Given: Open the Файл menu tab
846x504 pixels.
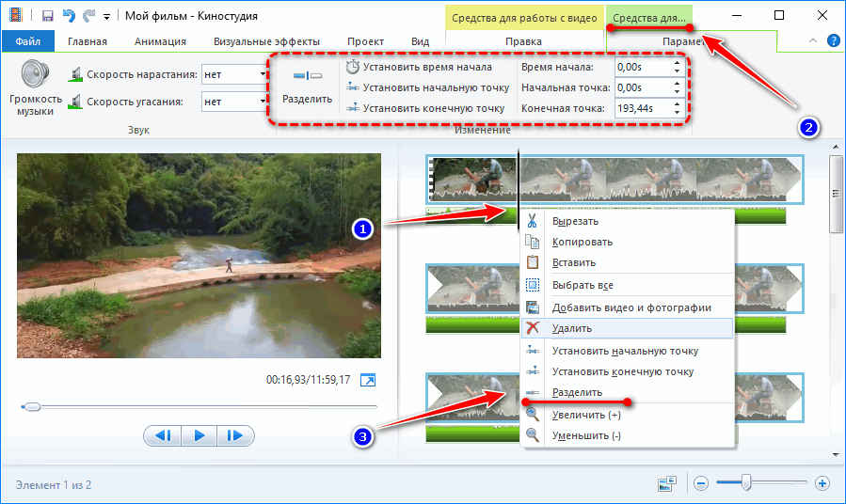Looking at the screenshot, I should pos(28,41).
